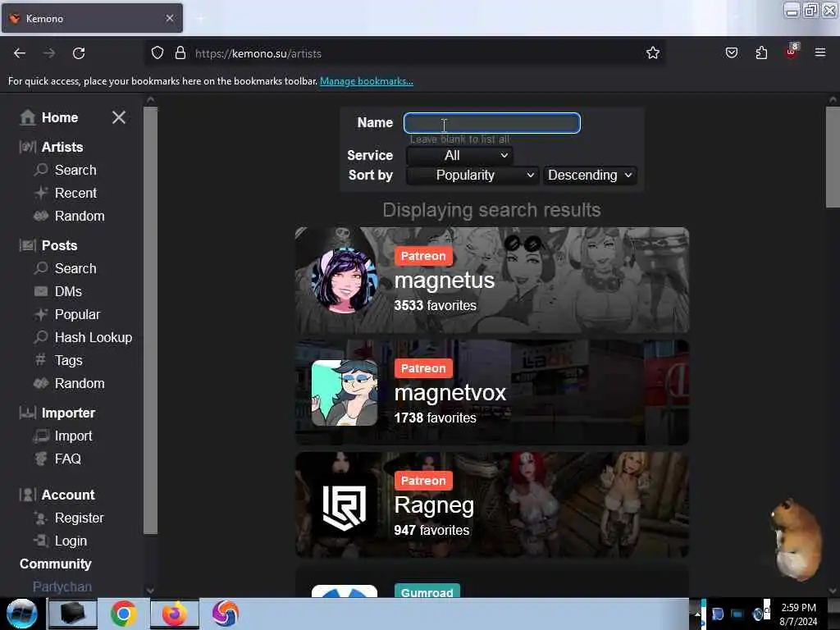Open Popular posts in sidebar

click(77, 314)
